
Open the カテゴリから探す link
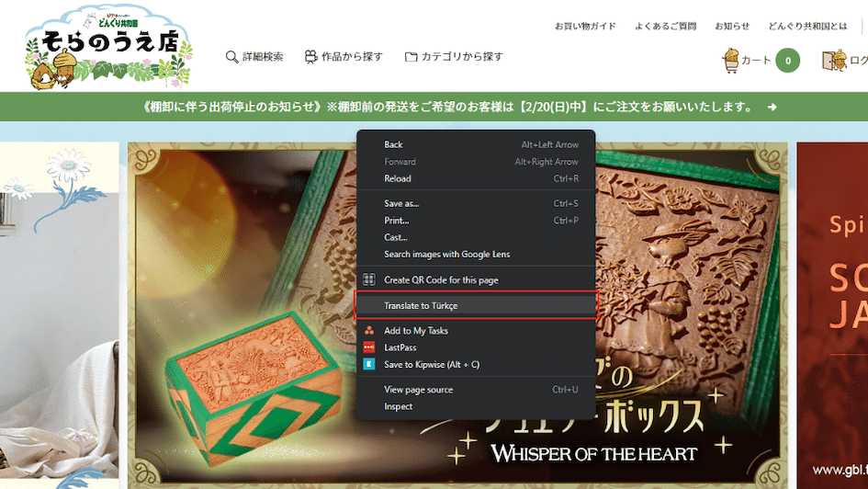pyautogui.click(x=462, y=56)
